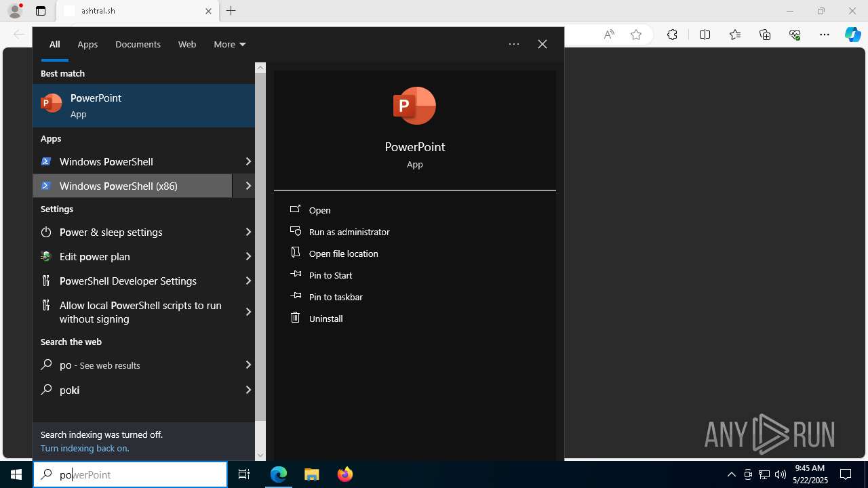868x488 pixels.
Task: Close the Windows search panel
Action: [542, 44]
